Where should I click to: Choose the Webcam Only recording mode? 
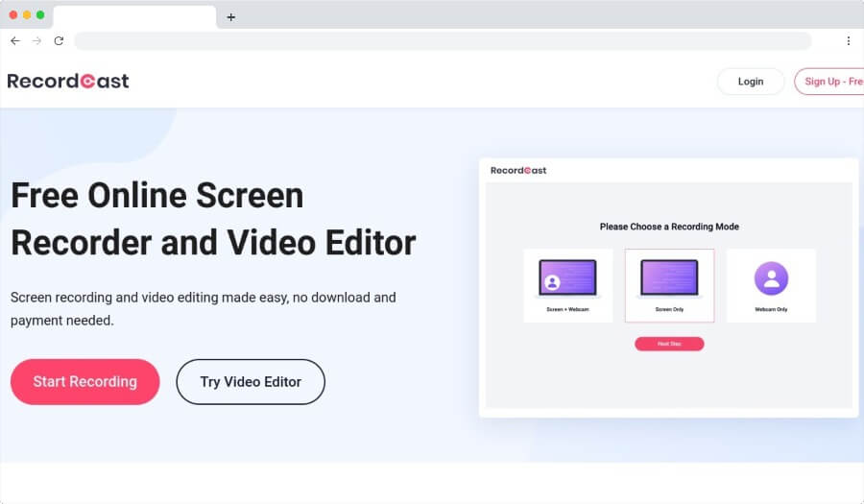click(771, 285)
